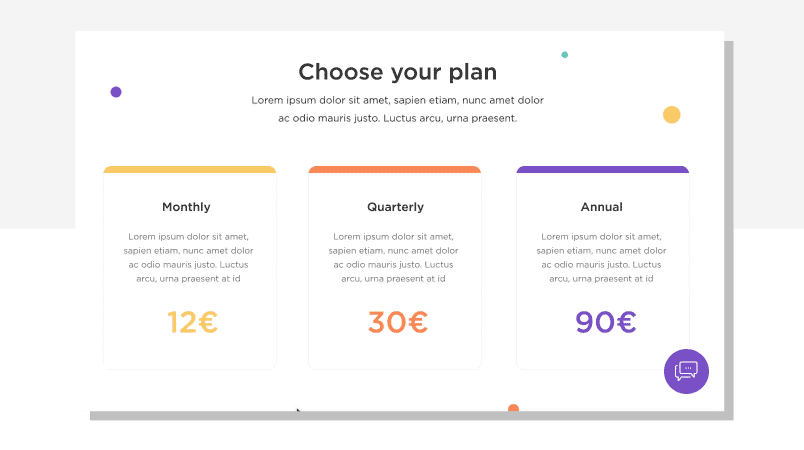Click the Quarterly card description text

pos(393,258)
